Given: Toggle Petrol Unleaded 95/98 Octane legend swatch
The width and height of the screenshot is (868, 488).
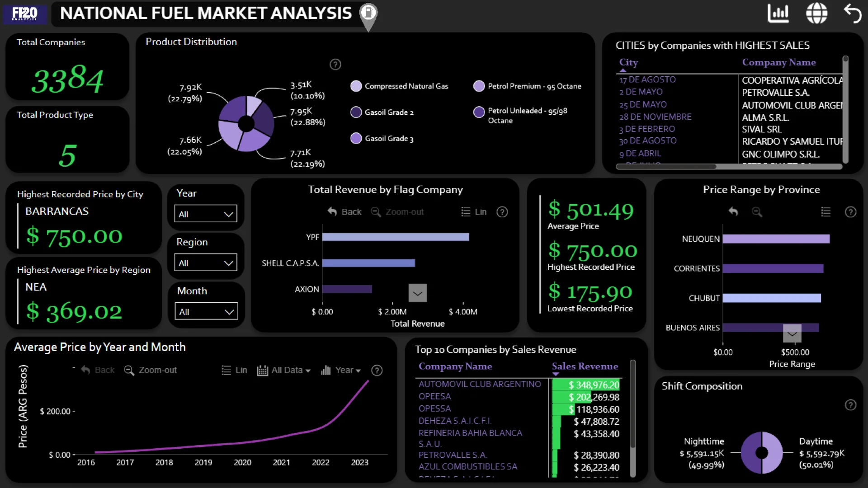Looking at the screenshot, I should [x=479, y=112].
